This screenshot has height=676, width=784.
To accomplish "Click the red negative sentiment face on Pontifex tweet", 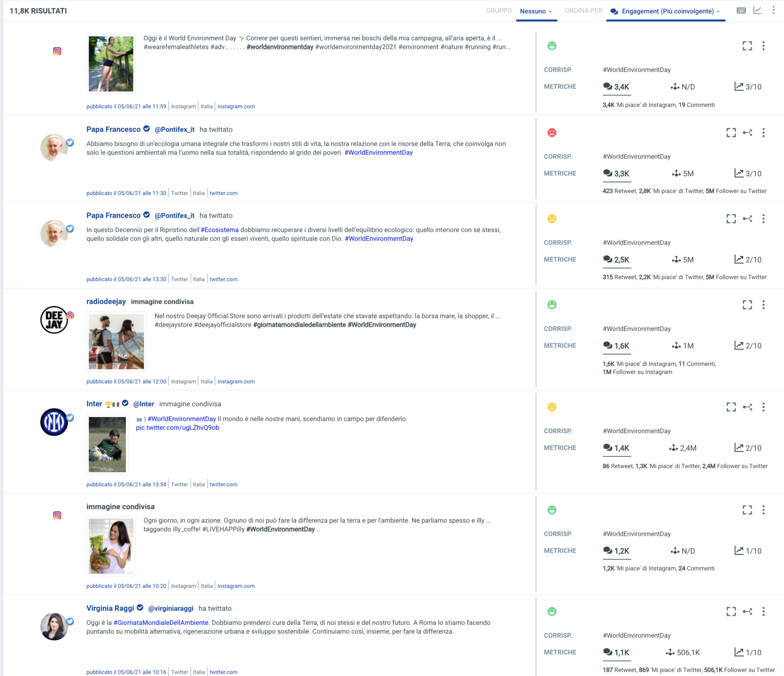I will [552, 133].
